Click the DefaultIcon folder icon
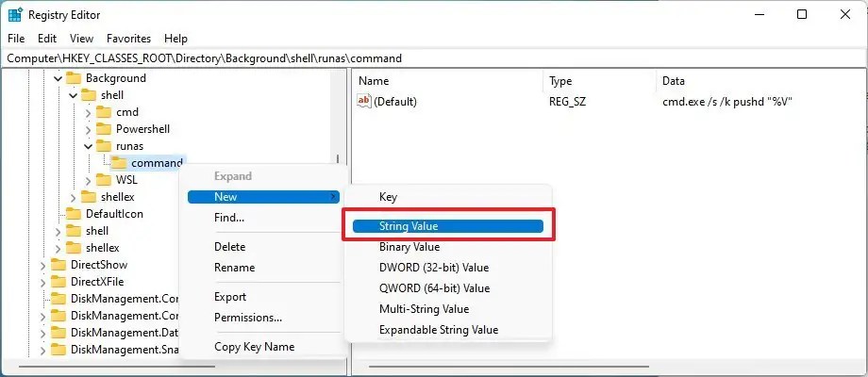The width and height of the screenshot is (868, 377). [x=73, y=213]
